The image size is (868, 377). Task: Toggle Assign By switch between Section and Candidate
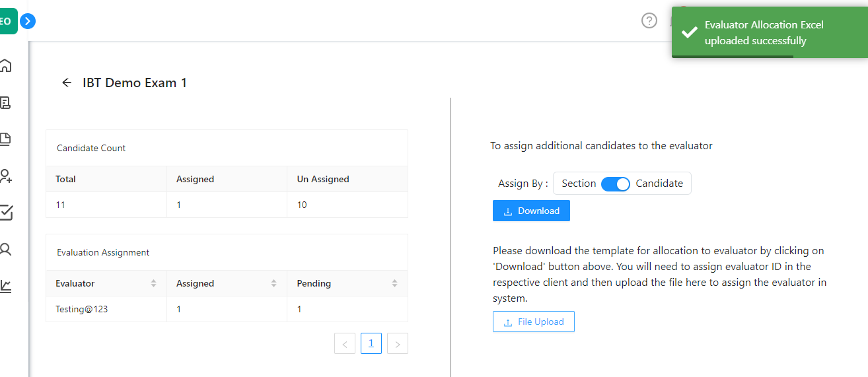[616, 184]
